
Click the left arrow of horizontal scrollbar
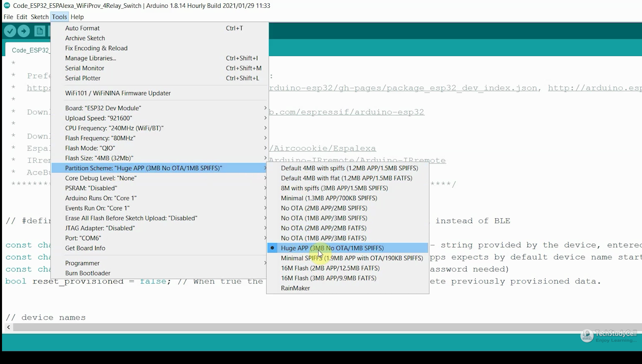pyautogui.click(x=8, y=328)
